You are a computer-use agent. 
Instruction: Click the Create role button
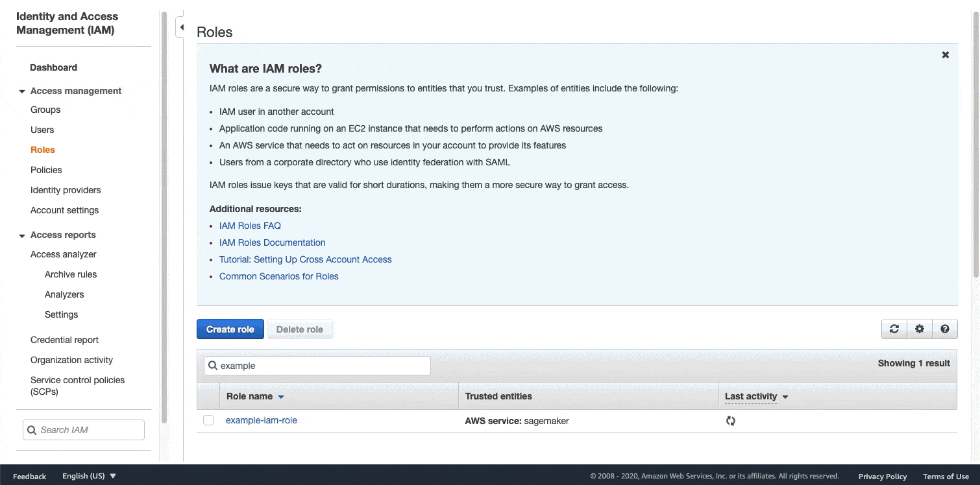[x=230, y=329]
